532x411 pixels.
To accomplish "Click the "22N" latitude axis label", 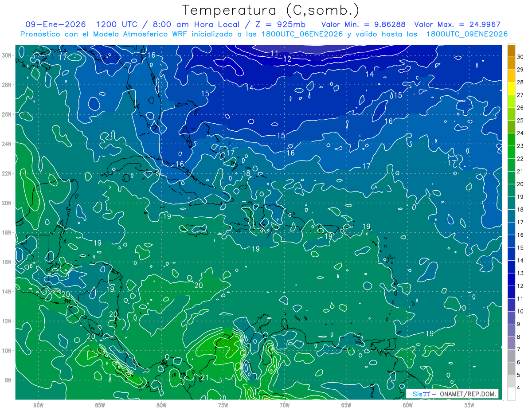I will (8, 173).
